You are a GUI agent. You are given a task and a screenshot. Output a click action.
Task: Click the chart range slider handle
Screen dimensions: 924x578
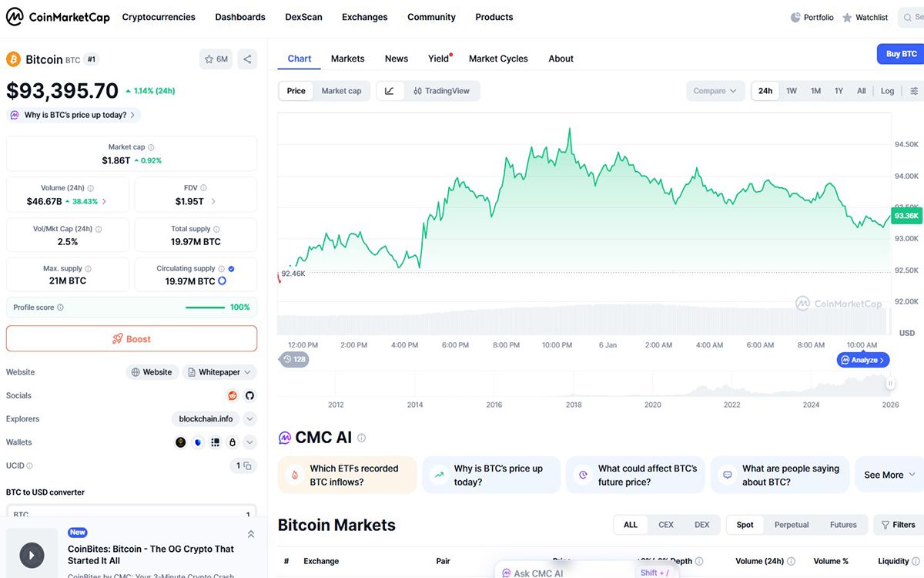(891, 383)
